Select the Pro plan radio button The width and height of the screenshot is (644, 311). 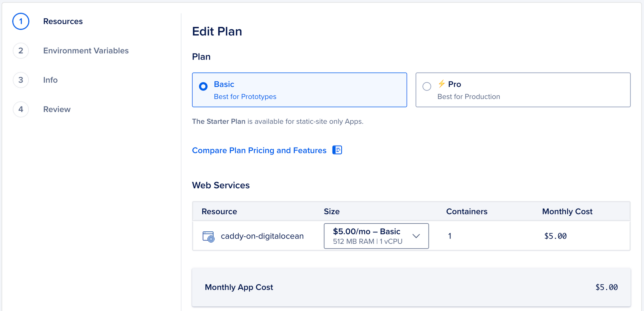(427, 86)
